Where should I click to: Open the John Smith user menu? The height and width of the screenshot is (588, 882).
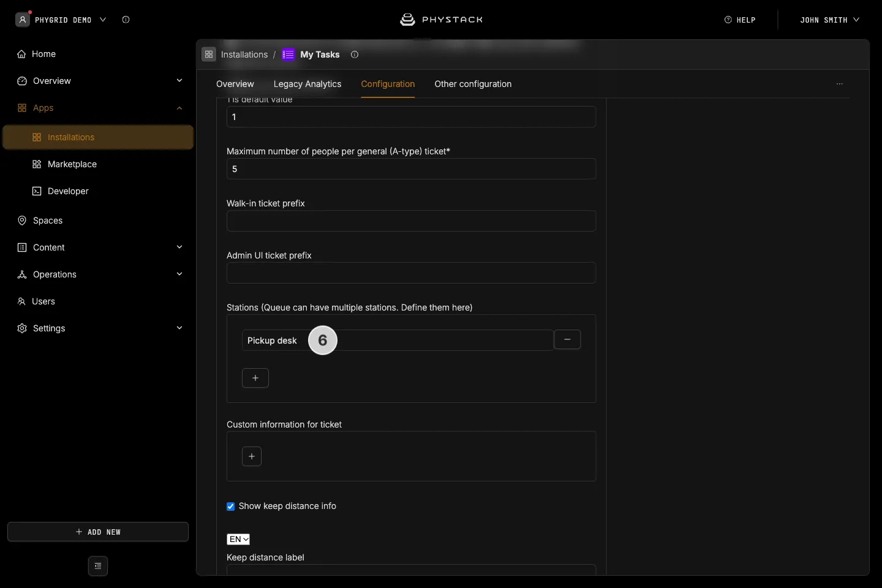829,20
